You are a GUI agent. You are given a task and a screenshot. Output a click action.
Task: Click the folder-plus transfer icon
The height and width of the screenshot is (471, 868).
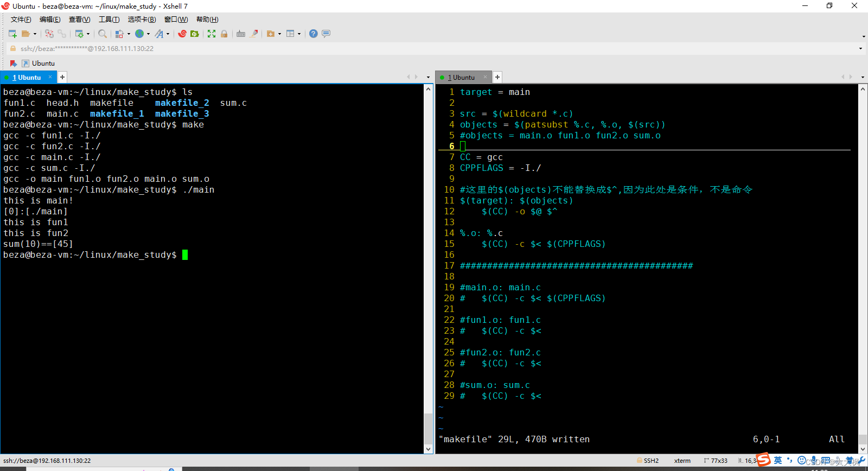click(x=271, y=34)
